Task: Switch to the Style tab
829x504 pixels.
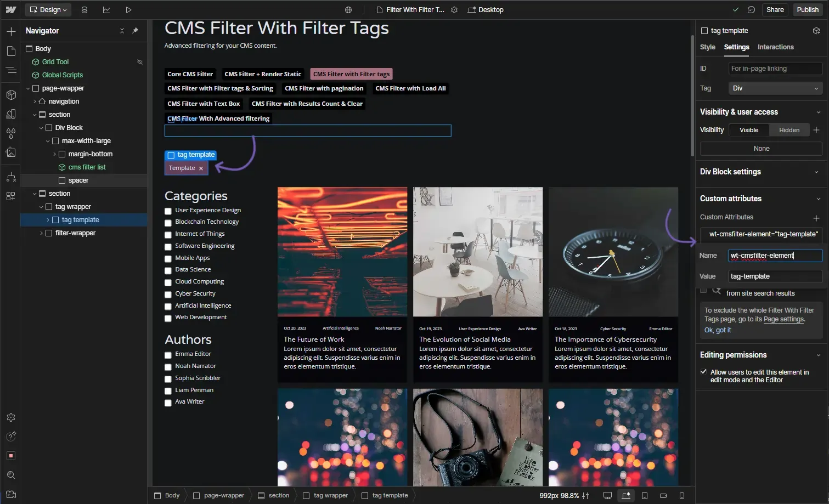Action: coord(707,47)
